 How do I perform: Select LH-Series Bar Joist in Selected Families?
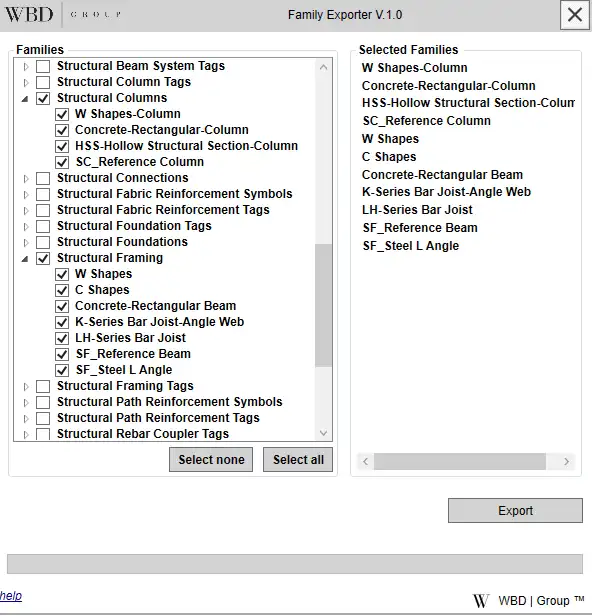tap(417, 210)
